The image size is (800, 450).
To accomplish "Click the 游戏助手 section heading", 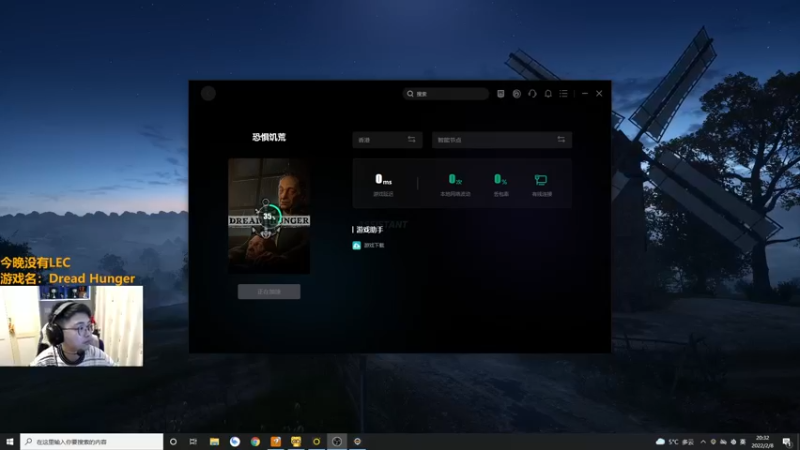I will [x=369, y=230].
